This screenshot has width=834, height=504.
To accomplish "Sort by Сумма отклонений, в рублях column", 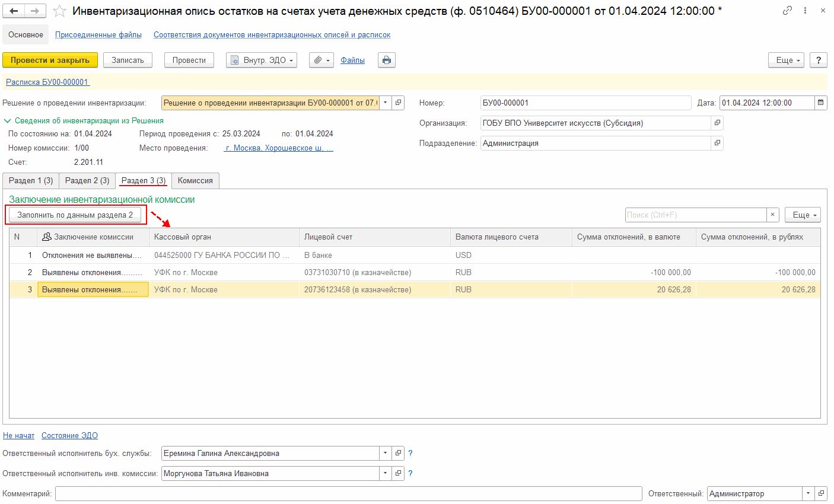I will click(758, 237).
